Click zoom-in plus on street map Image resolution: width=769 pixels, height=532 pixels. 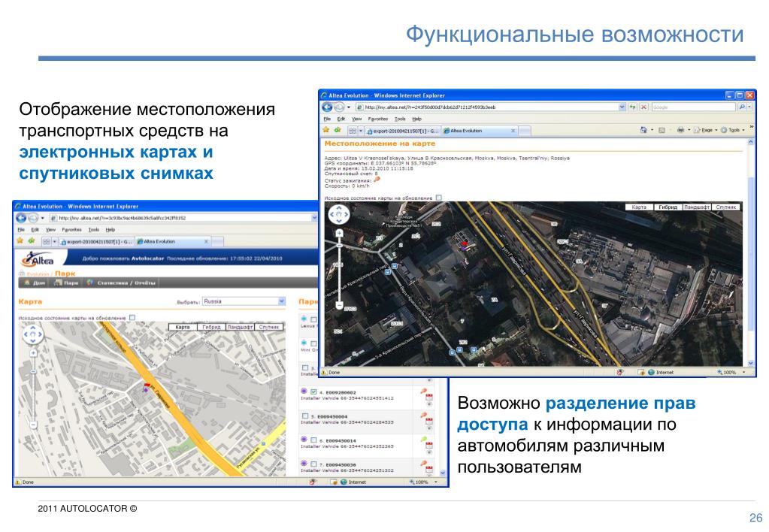33,353
